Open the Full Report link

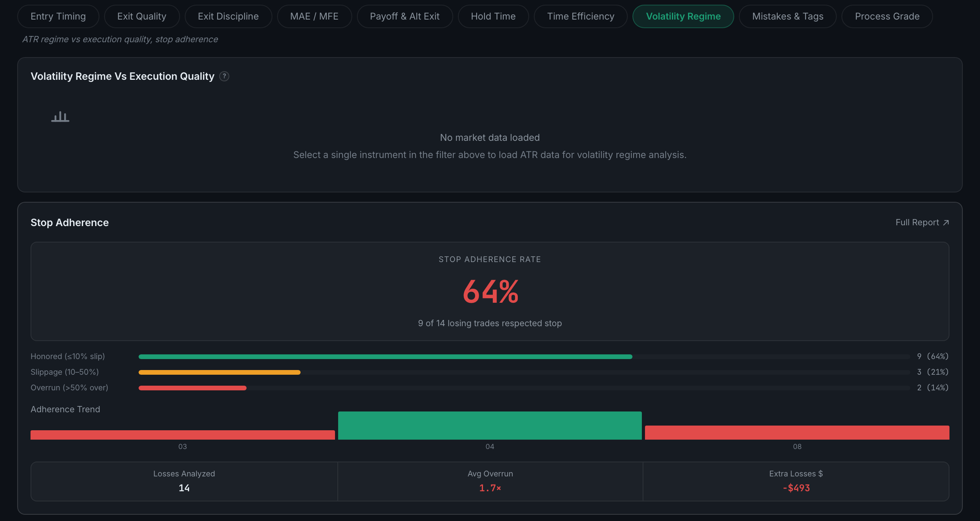point(922,223)
